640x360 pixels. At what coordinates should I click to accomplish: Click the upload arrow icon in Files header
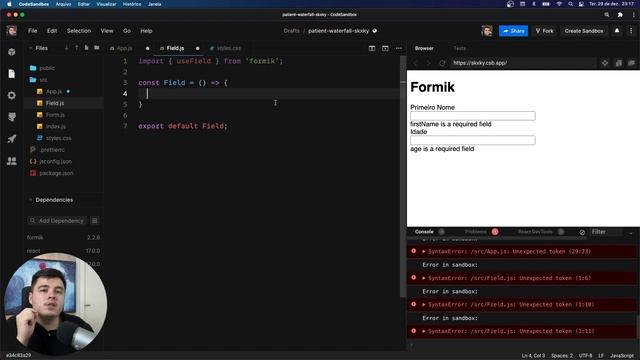coord(76,48)
